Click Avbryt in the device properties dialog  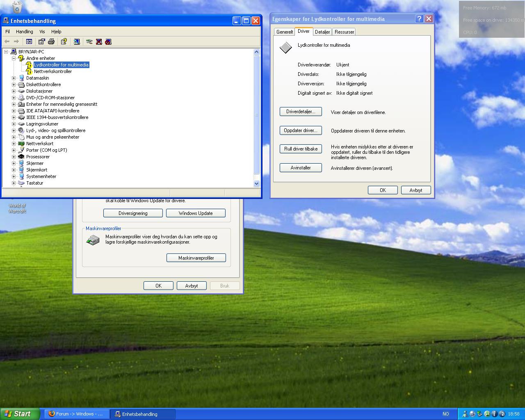click(416, 190)
